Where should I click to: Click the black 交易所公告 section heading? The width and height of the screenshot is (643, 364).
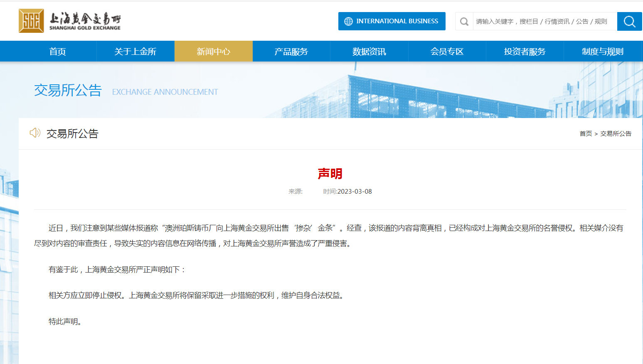pyautogui.click(x=72, y=134)
